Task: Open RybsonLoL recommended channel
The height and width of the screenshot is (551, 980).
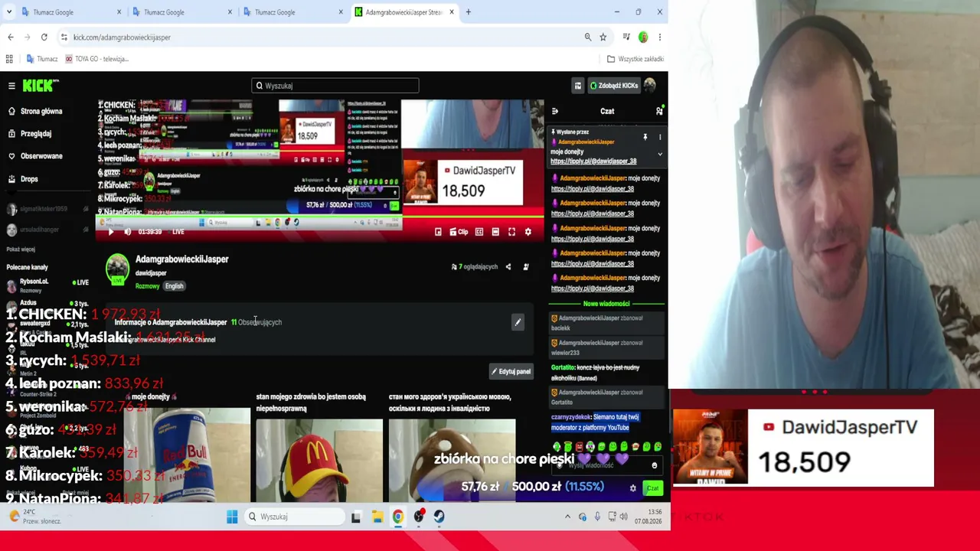Action: pyautogui.click(x=46, y=285)
